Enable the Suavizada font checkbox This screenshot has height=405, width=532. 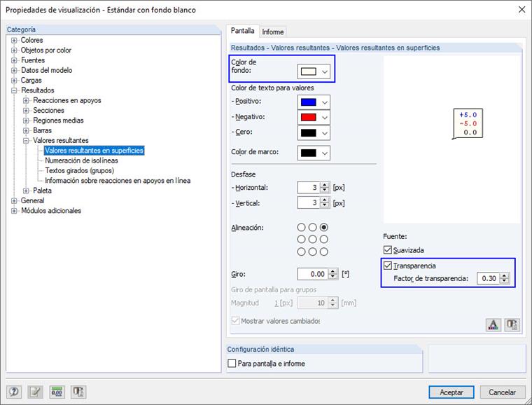388,250
